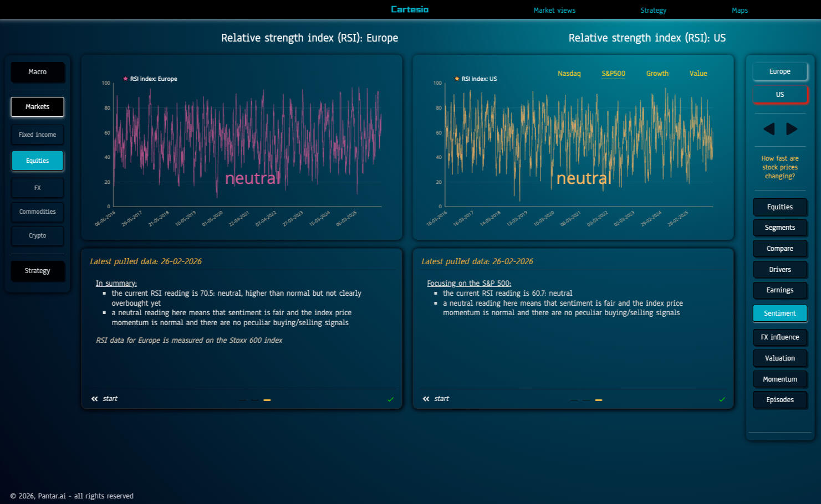Open the Market views menu
This screenshot has height=504, width=821.
point(554,11)
